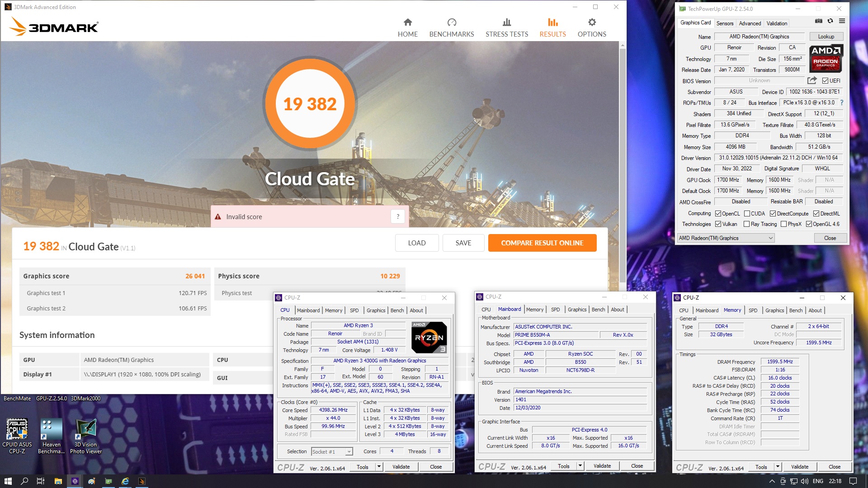Click Lookup button in GPU-Z
The width and height of the screenshot is (868, 488).
click(826, 37)
